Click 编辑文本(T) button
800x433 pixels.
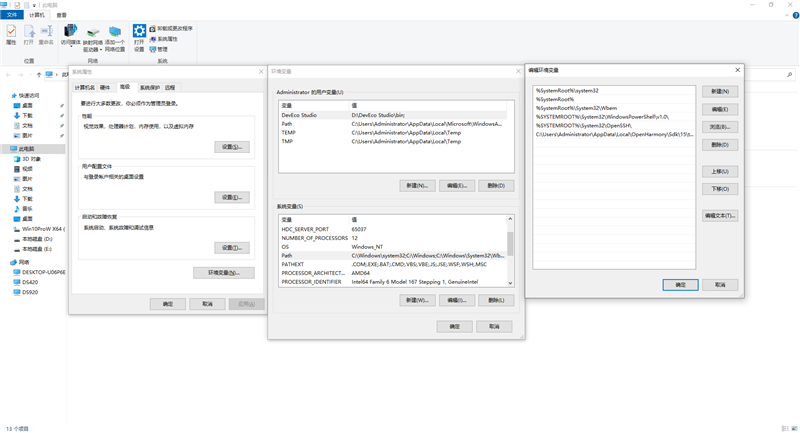coord(720,216)
